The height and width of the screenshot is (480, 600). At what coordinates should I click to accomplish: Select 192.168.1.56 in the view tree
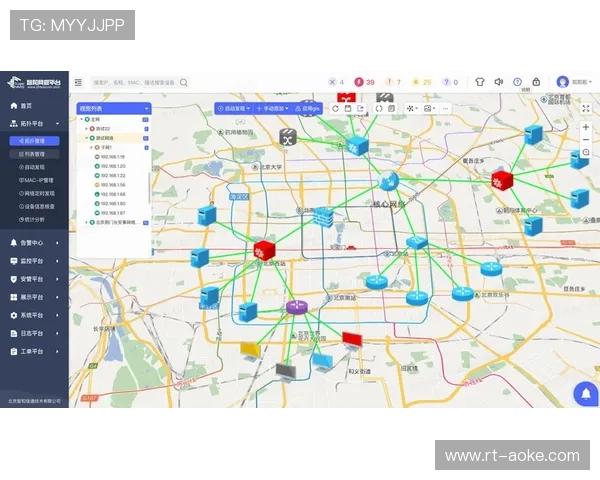(111, 185)
